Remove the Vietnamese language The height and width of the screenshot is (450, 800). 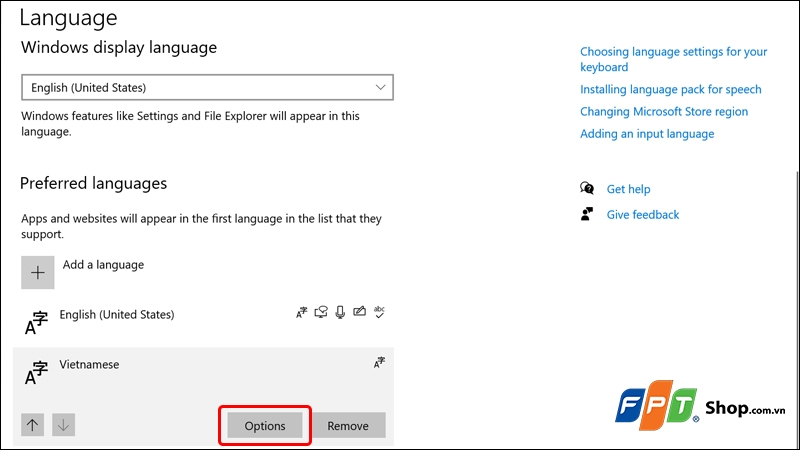coord(348,425)
